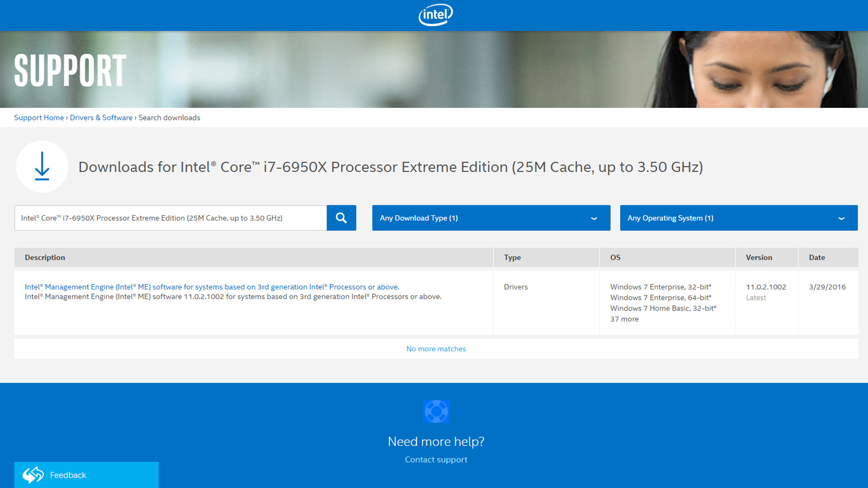The height and width of the screenshot is (488, 868).
Task: Open the Drivers & Software breadcrumb
Action: (101, 118)
